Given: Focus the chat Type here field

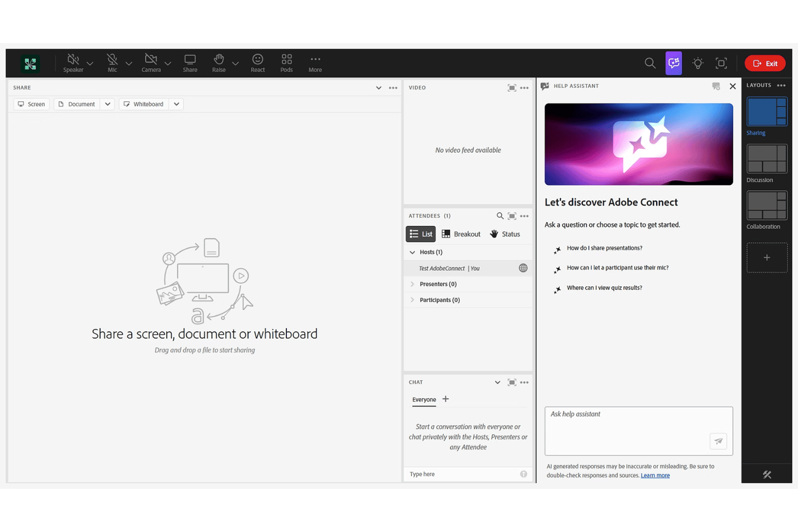Looking at the screenshot, I should pyautogui.click(x=462, y=474).
